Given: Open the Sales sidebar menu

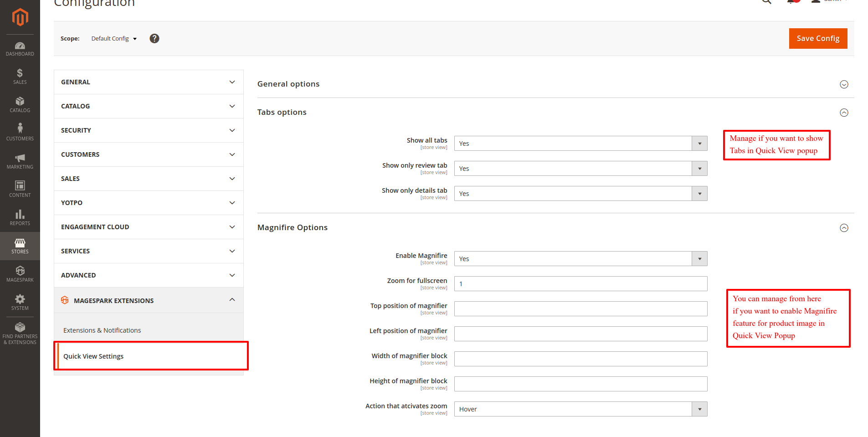Looking at the screenshot, I should 20,77.
